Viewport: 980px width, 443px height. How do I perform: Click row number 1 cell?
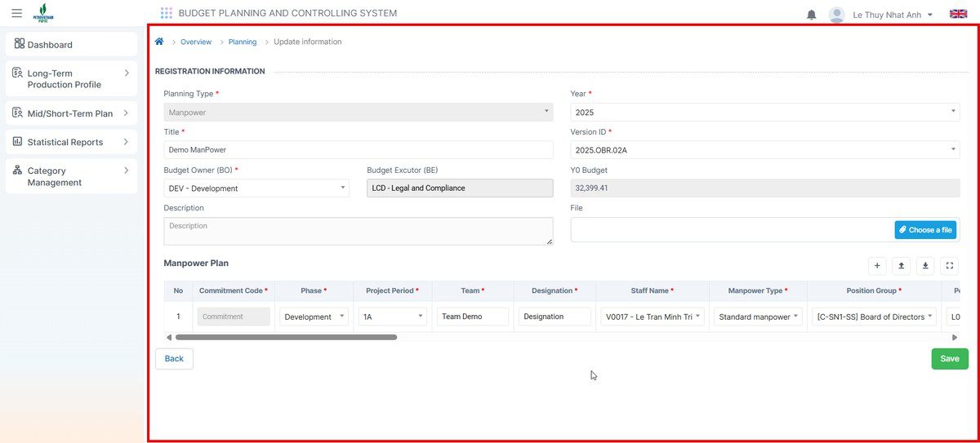[178, 317]
